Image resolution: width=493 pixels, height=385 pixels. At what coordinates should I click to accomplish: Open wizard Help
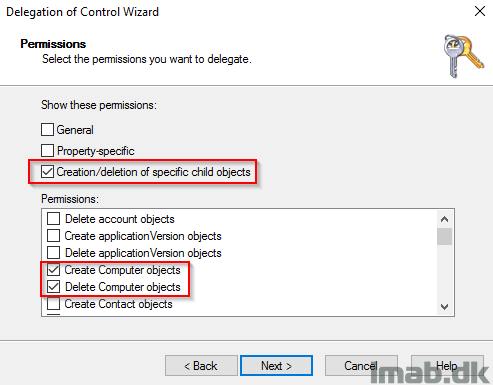pos(447,366)
